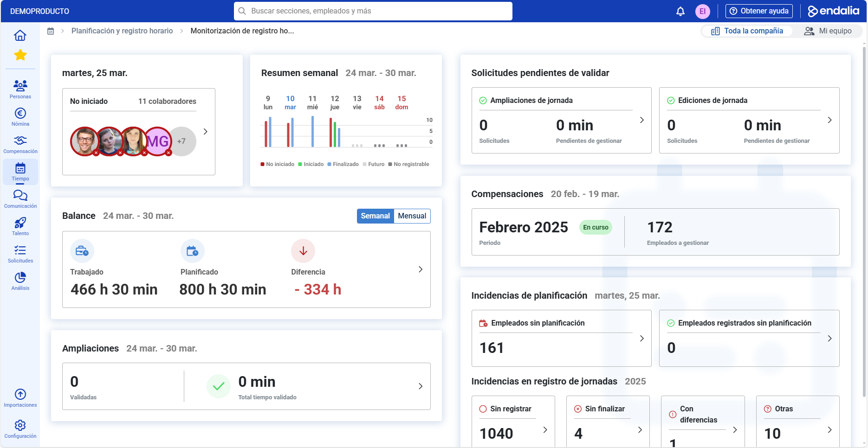
Task: Click the Planificado calendar-clock icon
Action: (x=193, y=251)
